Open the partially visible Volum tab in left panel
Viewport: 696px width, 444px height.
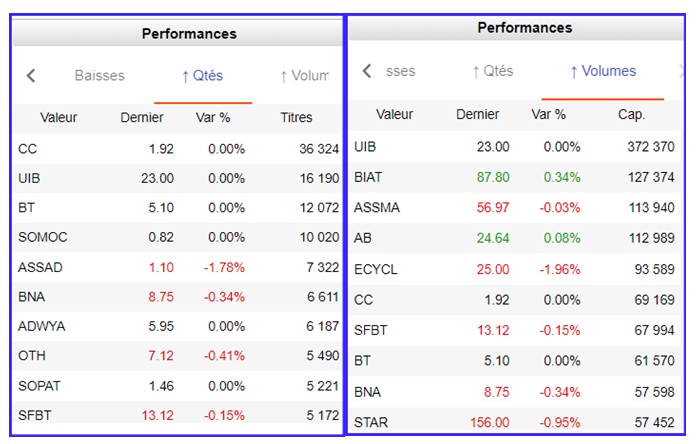tap(304, 76)
